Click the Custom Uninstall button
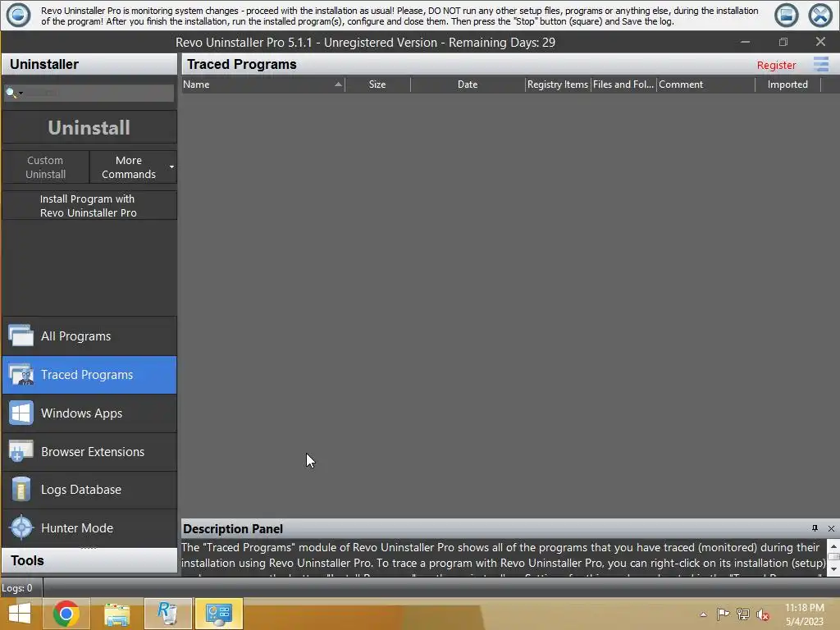 (46, 167)
